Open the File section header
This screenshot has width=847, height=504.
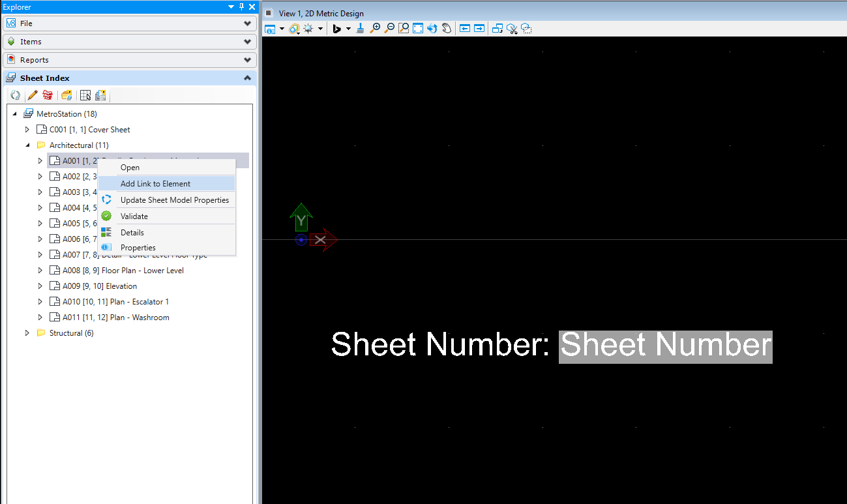[x=130, y=23]
